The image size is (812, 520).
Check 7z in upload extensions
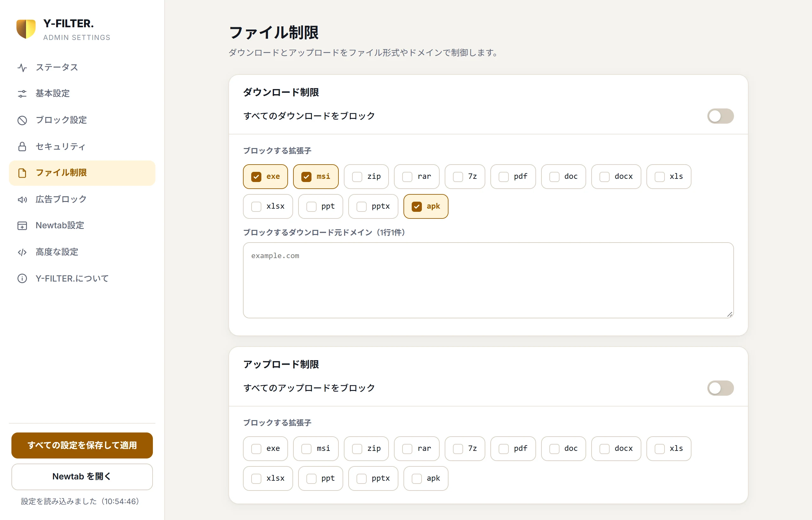[x=465, y=449]
